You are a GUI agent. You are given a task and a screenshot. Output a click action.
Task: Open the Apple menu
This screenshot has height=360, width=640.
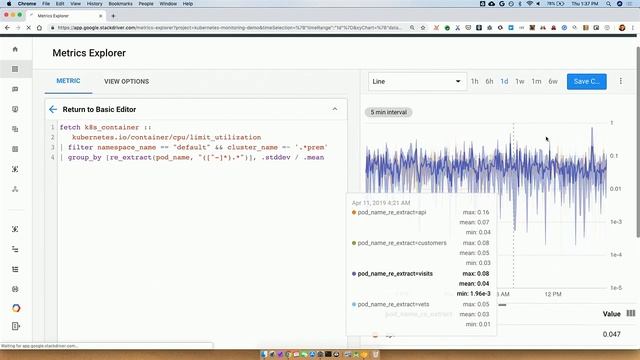tap(9, 4)
